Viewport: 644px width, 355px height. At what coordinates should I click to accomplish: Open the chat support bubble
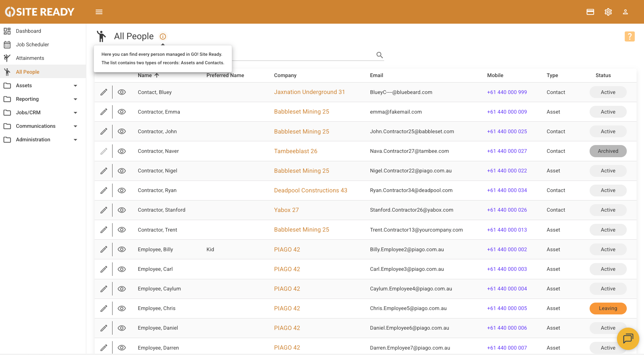click(x=628, y=338)
